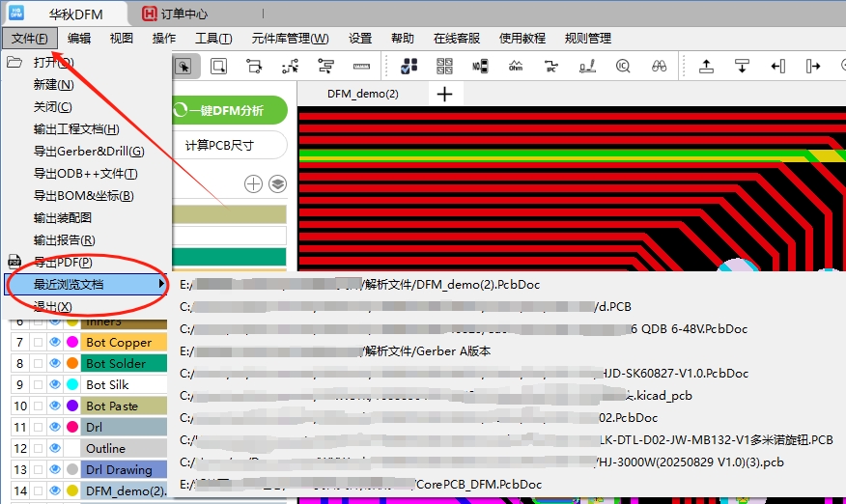
Task: Select the ruler measurement tool
Action: 361,67
